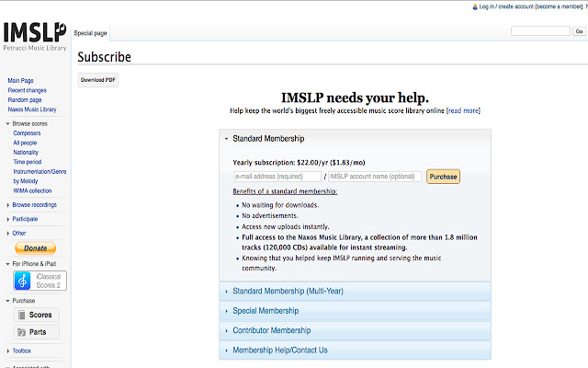588x368 pixels.
Task: Click the [read more] link
Action: pos(463,110)
